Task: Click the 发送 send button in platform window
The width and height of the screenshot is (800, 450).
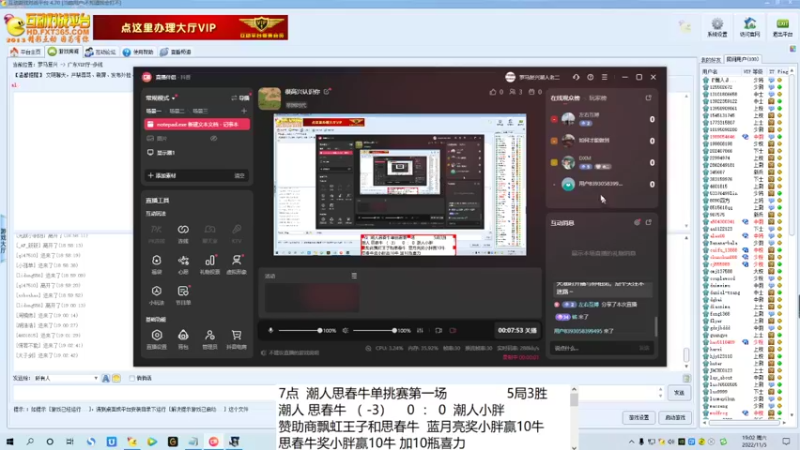Action: tap(679, 393)
